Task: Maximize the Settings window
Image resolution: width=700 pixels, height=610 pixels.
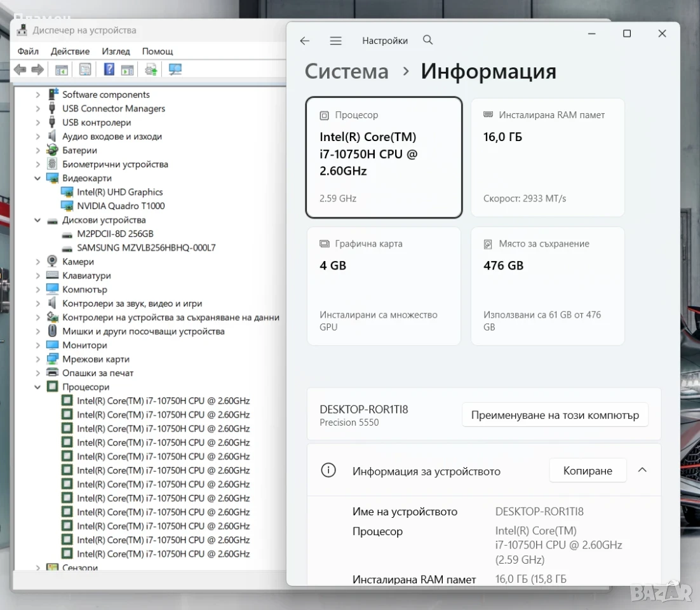Action: pyautogui.click(x=627, y=34)
